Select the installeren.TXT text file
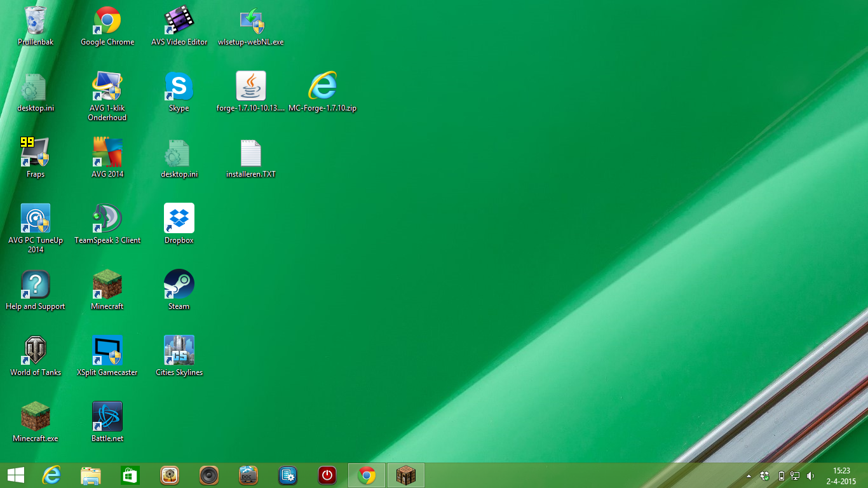The image size is (868, 488). (x=251, y=158)
